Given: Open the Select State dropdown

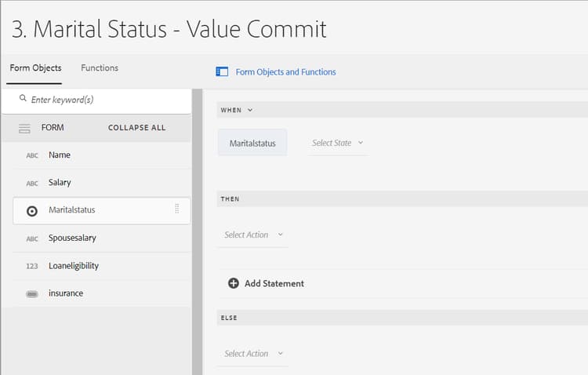Looking at the screenshot, I should (x=338, y=143).
